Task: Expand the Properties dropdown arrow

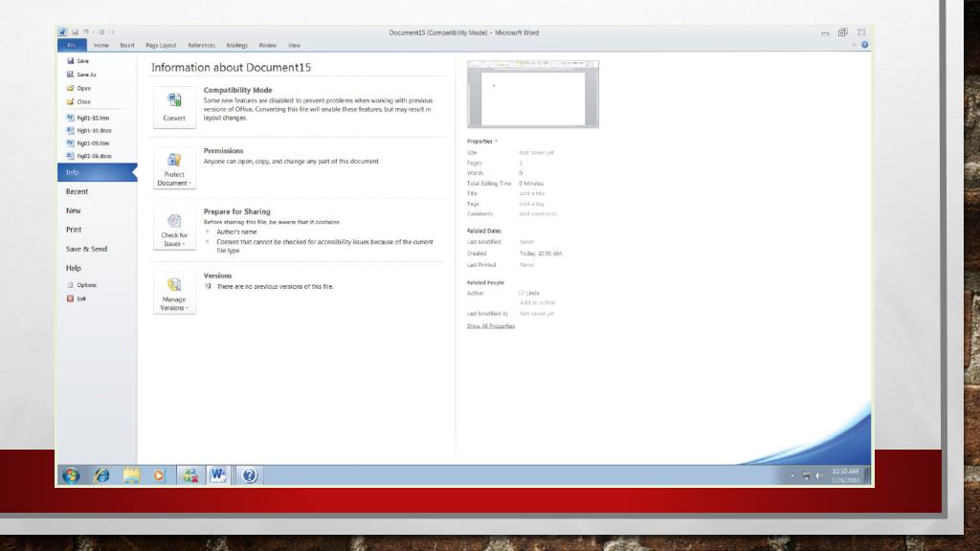Action: pyautogui.click(x=497, y=142)
